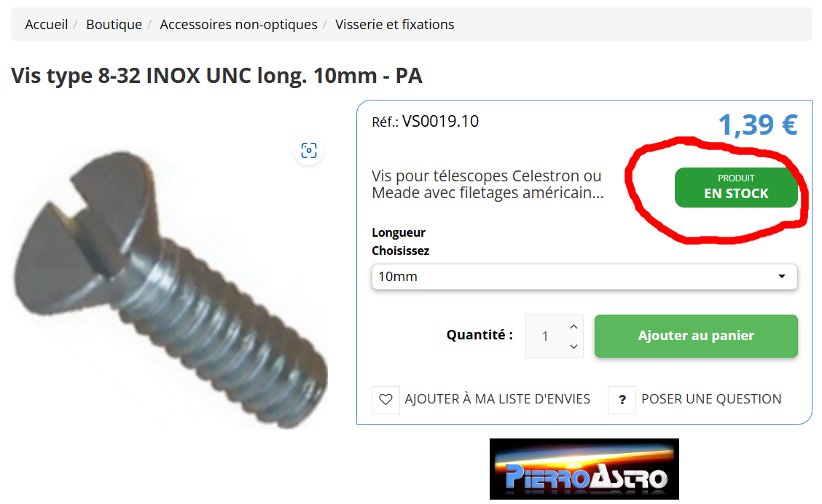Screen dimensions: 822x504
Task: Click the product title heading
Action: (216, 76)
